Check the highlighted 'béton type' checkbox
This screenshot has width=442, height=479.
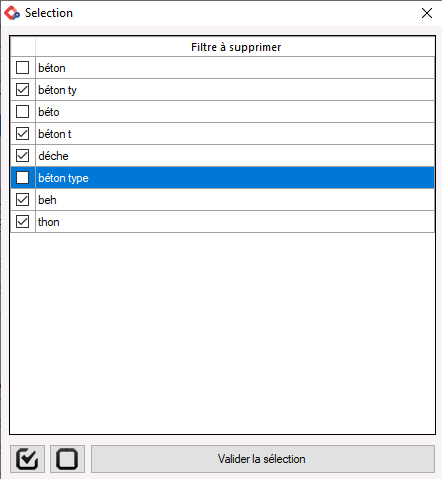click(22, 178)
